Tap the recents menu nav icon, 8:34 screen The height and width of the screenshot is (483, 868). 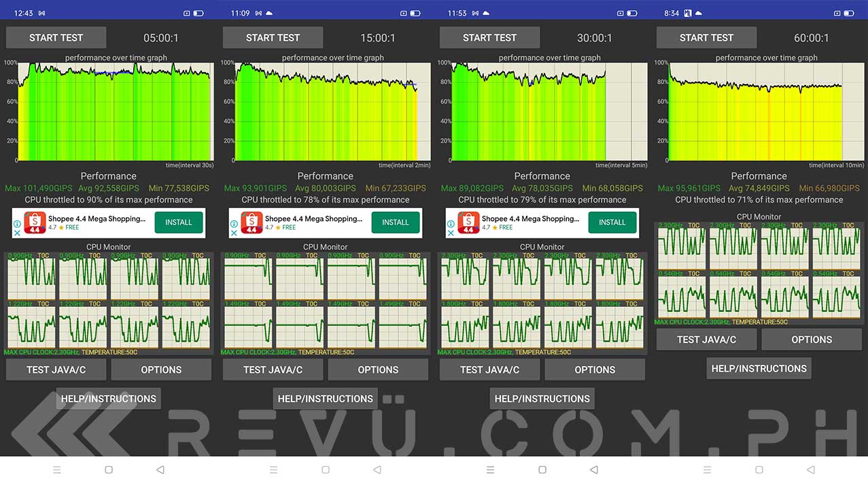coord(707,469)
